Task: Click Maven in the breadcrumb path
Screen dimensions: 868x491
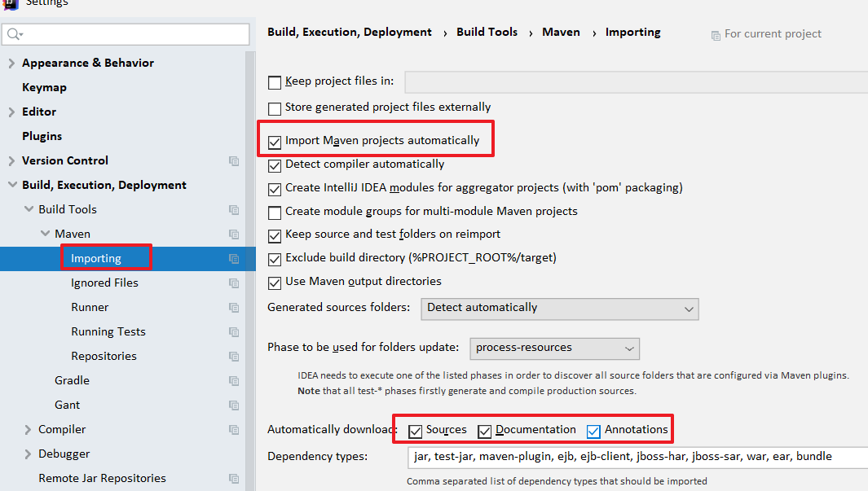Action: coord(561,33)
